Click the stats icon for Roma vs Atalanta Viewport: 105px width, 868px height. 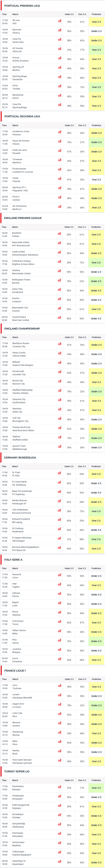(60, 612)
